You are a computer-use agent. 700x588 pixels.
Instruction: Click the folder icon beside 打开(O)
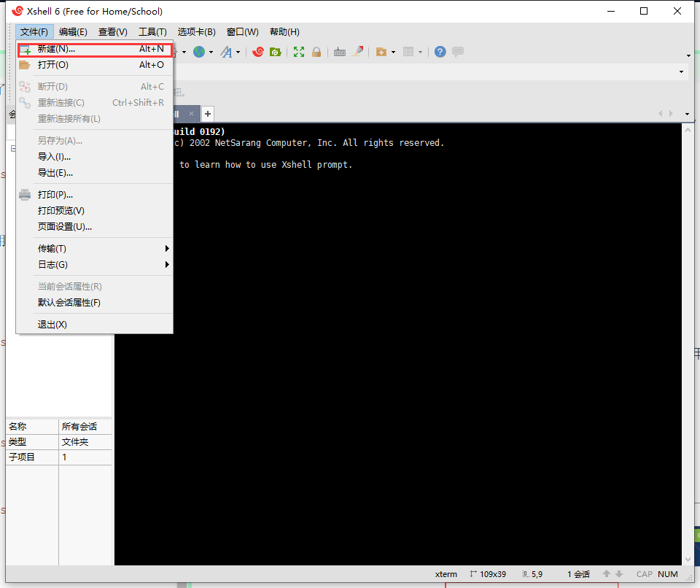25,65
